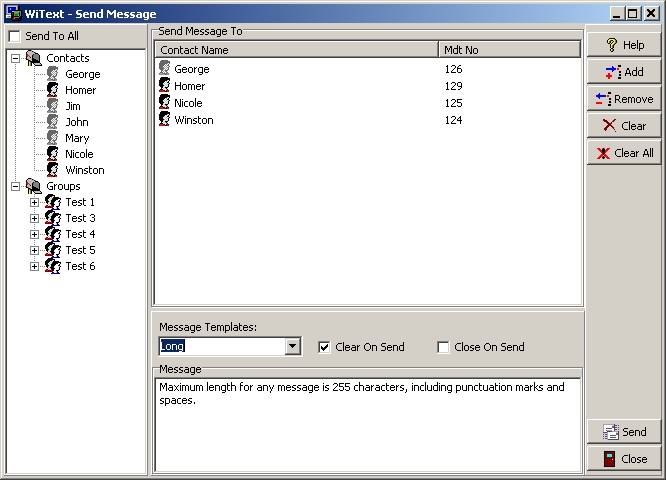This screenshot has height=480, width=666.
Task: Select John in the Contacts tree
Action: [77, 122]
